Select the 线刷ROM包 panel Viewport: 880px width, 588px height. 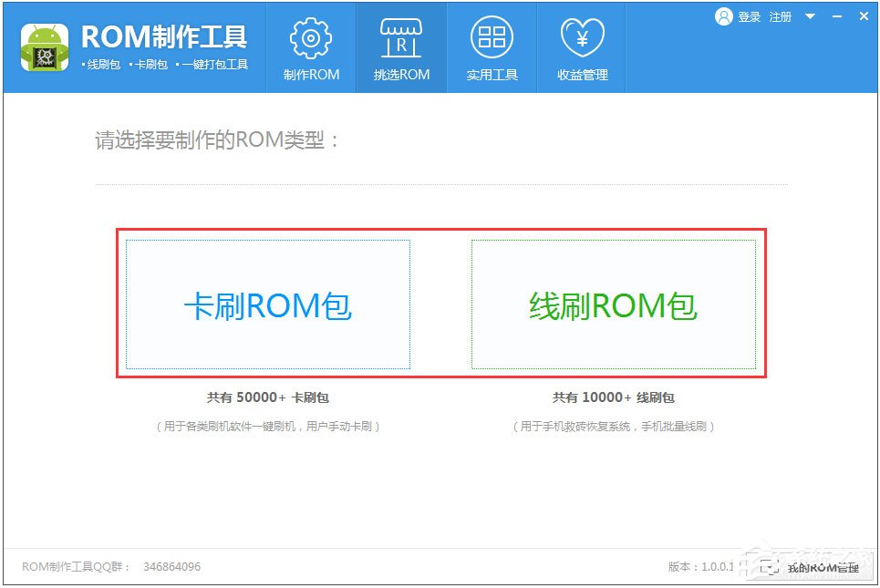(614, 304)
